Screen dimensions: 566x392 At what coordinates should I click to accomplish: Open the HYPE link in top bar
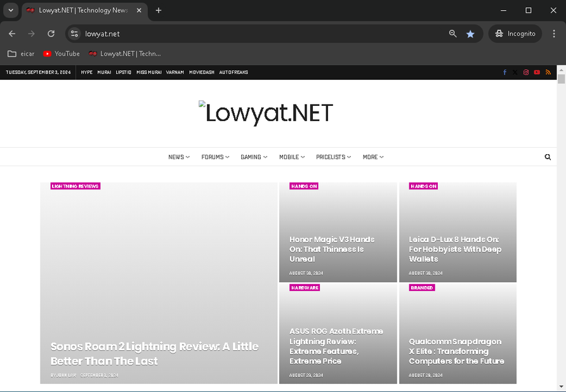pos(87,72)
